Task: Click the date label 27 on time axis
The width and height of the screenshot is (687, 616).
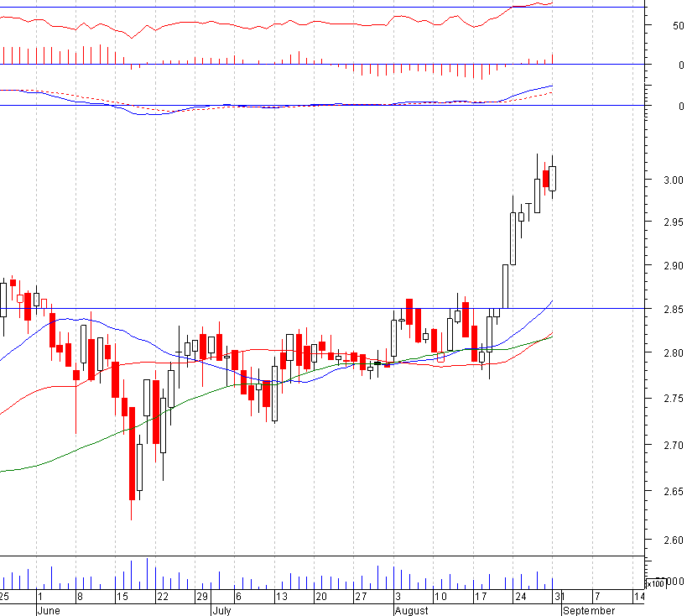Action: [x=361, y=596]
